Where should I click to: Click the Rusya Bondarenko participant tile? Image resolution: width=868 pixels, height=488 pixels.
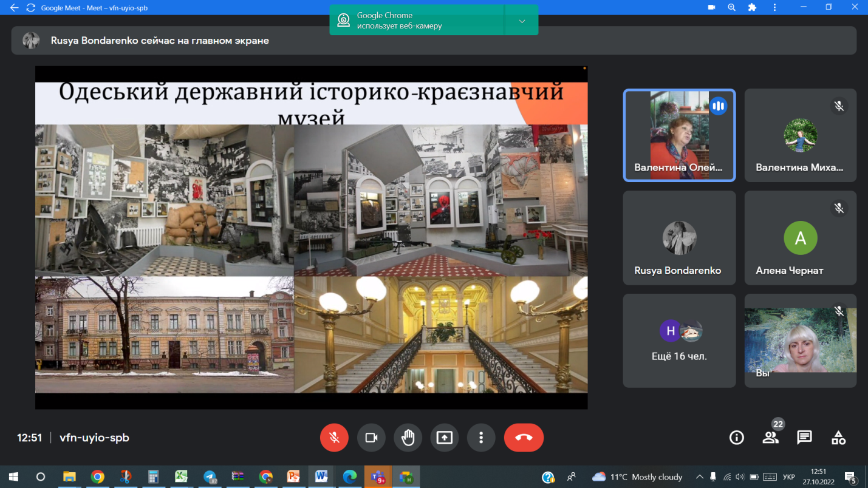[x=679, y=238]
